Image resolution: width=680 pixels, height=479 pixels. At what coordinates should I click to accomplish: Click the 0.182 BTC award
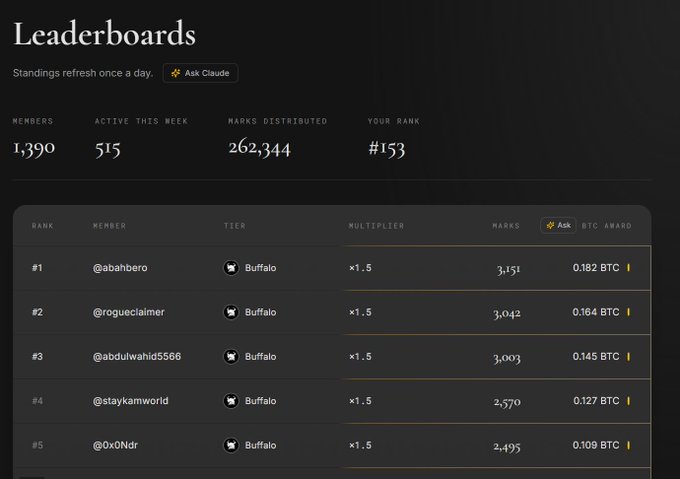(x=596, y=268)
